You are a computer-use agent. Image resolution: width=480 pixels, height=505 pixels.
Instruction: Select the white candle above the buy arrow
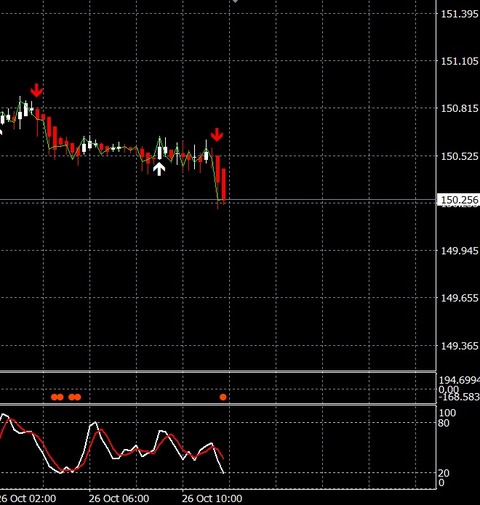160,150
